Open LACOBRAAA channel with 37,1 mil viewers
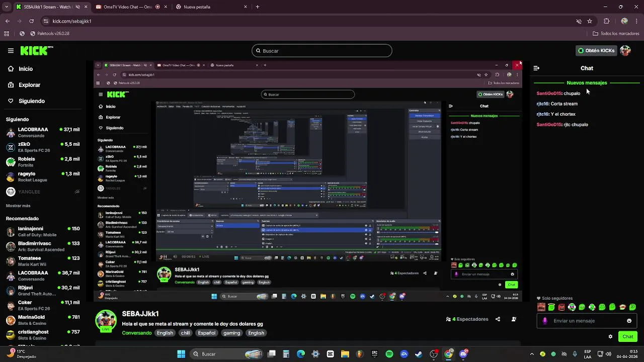 pyautogui.click(x=43, y=133)
